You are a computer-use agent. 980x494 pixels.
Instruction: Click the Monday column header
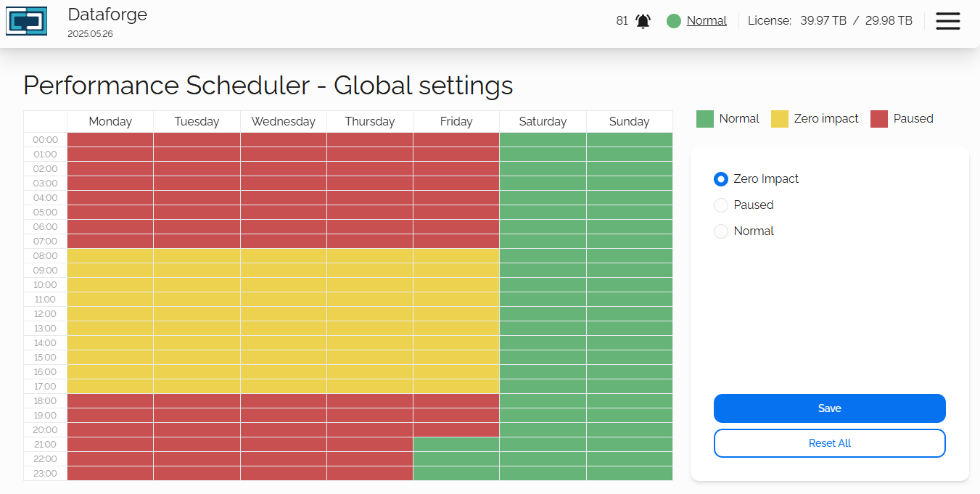point(110,122)
